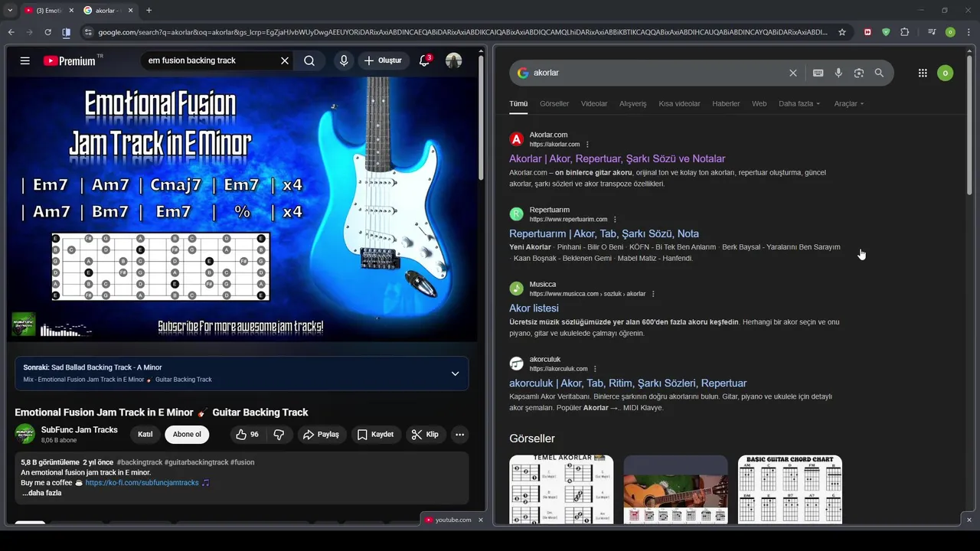The height and width of the screenshot is (551, 980).
Task: Search by image with Google Lens
Action: [x=859, y=73]
